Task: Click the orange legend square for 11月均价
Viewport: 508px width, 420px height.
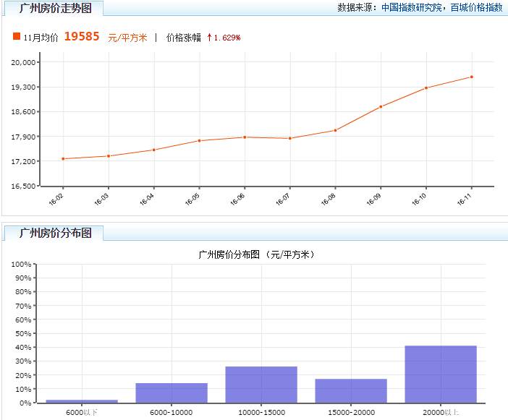Action: [x=17, y=36]
